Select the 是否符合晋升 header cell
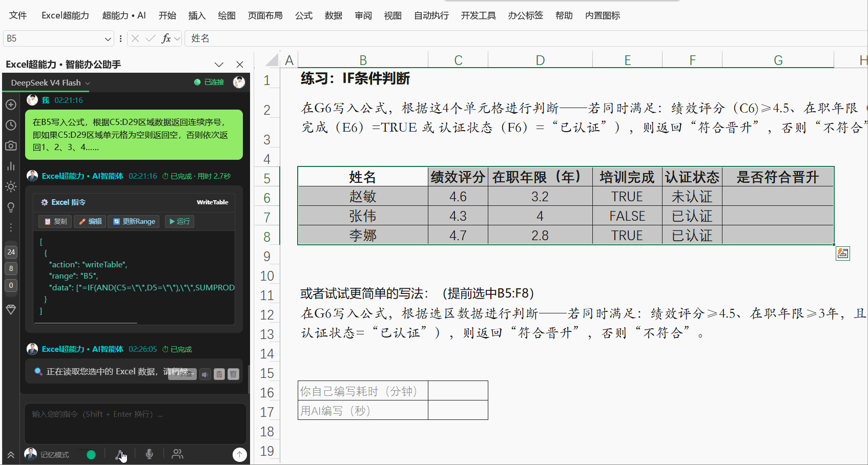This screenshot has width=868, height=465. pos(778,177)
